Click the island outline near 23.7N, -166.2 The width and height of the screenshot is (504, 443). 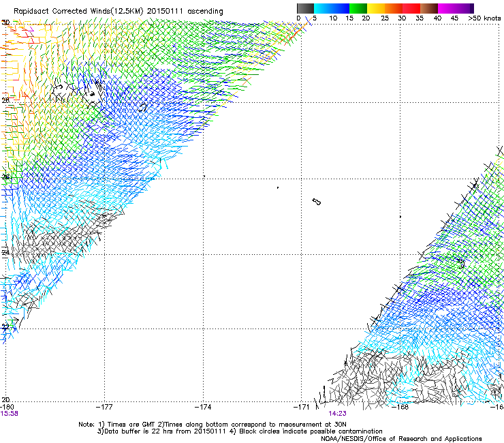pos(461,264)
